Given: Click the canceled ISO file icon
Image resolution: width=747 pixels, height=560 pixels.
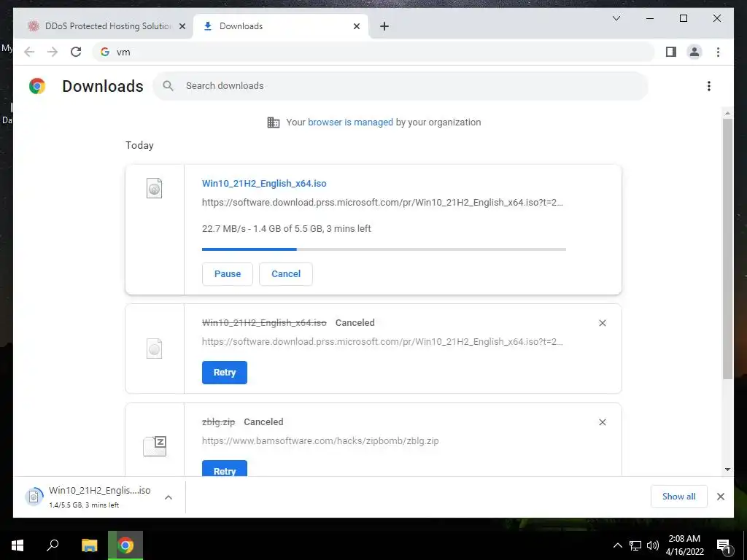Looking at the screenshot, I should (155, 349).
